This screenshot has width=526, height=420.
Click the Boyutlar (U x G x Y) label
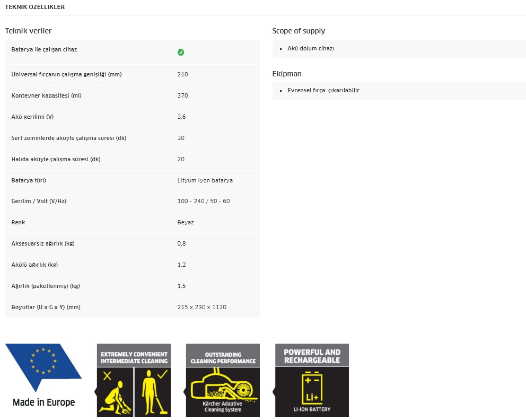point(46,307)
